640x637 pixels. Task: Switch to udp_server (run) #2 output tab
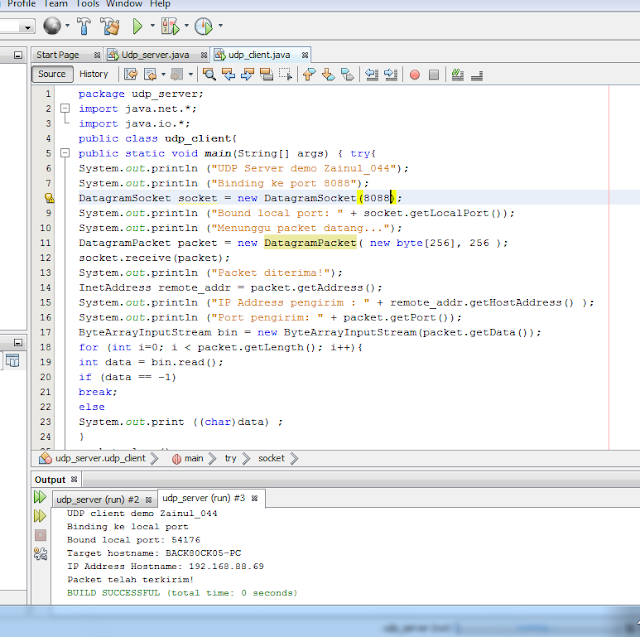pos(98,499)
